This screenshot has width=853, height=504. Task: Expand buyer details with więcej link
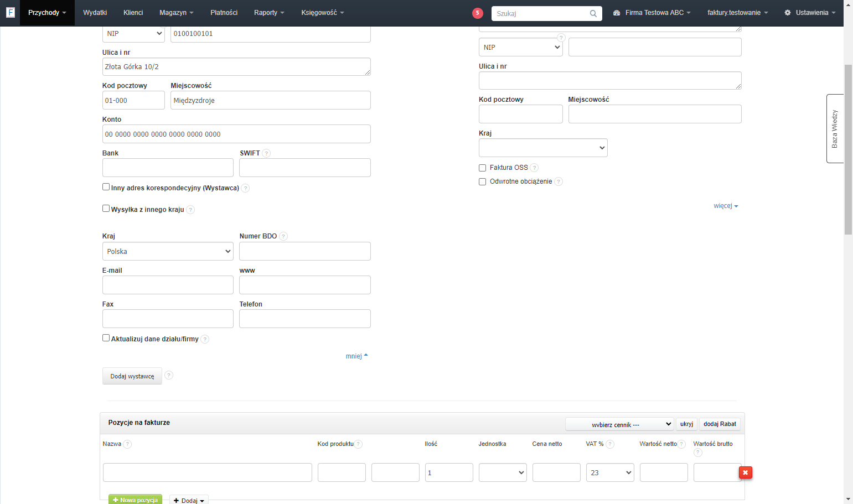[726, 206]
